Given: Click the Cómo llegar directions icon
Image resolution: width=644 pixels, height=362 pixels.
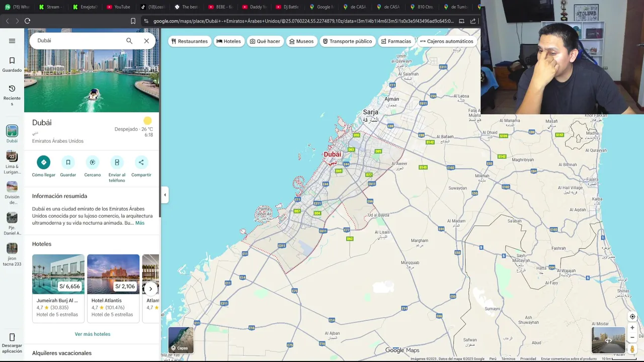Looking at the screenshot, I should [44, 162].
